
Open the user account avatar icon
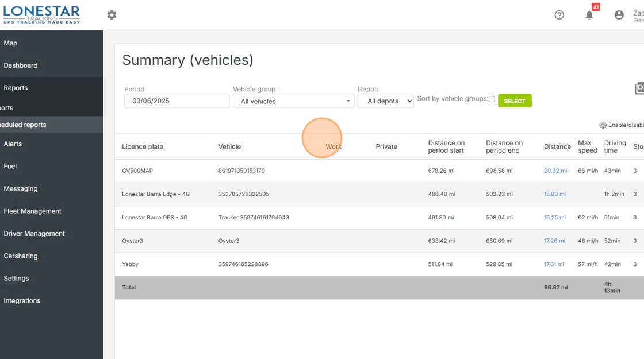(x=619, y=15)
